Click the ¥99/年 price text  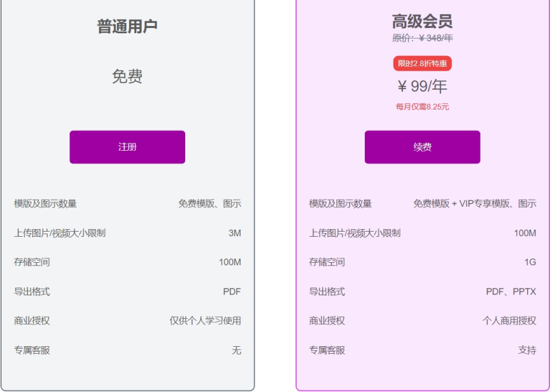422,87
